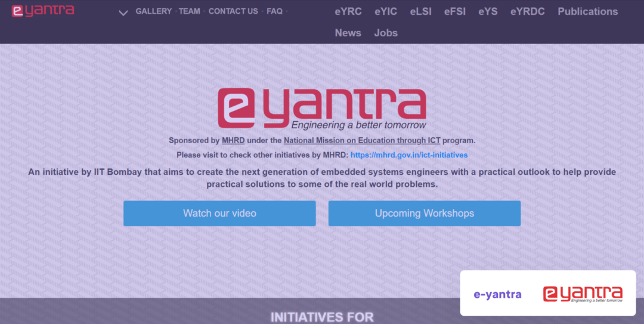Open National Mission on Education through ICT link
Image resolution: width=644 pixels, height=324 pixels.
tap(362, 141)
